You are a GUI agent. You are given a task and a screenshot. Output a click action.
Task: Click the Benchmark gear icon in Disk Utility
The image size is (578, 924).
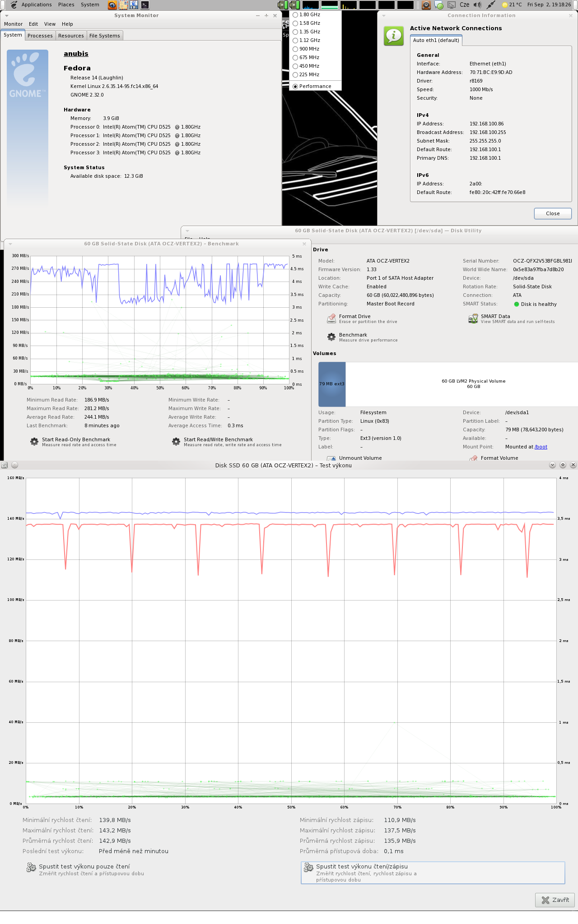(331, 337)
